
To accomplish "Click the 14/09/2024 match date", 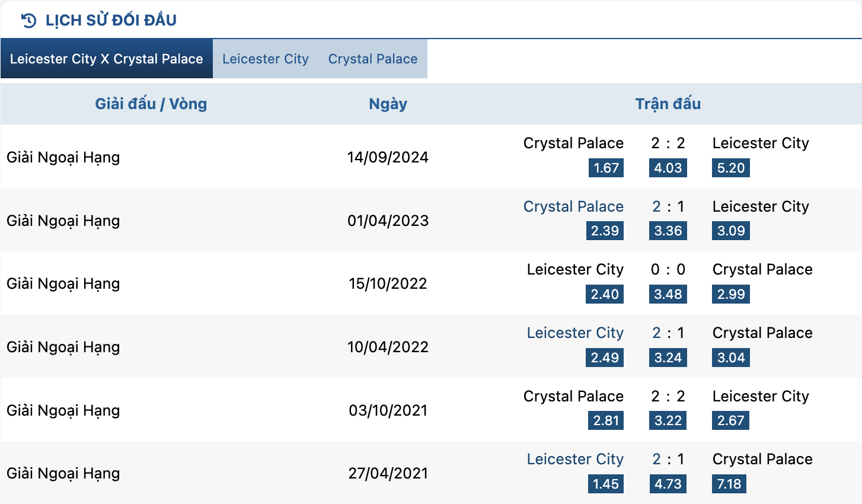I will click(388, 157).
